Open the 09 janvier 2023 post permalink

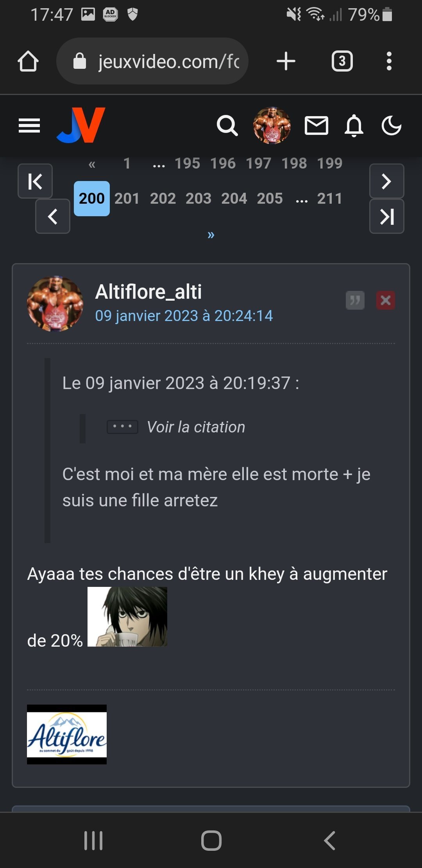point(184,316)
